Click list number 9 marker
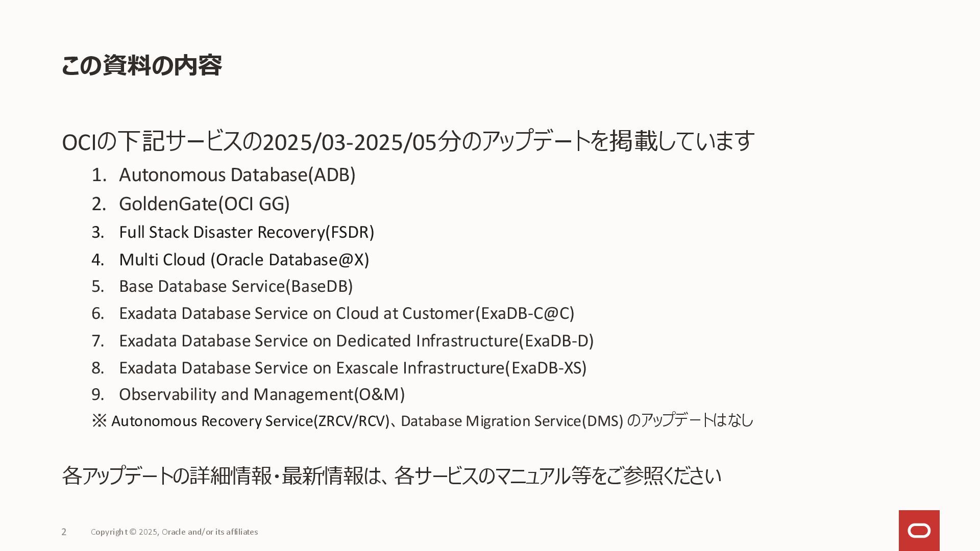 97,394
